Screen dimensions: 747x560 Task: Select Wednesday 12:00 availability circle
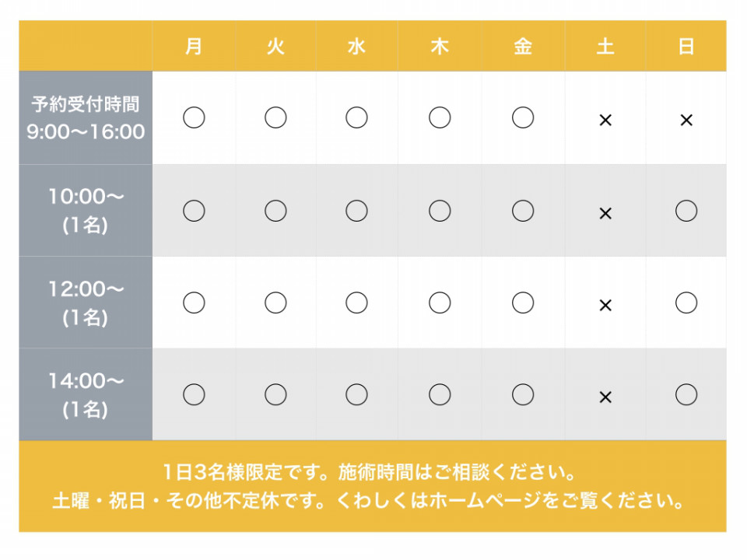coord(356,303)
